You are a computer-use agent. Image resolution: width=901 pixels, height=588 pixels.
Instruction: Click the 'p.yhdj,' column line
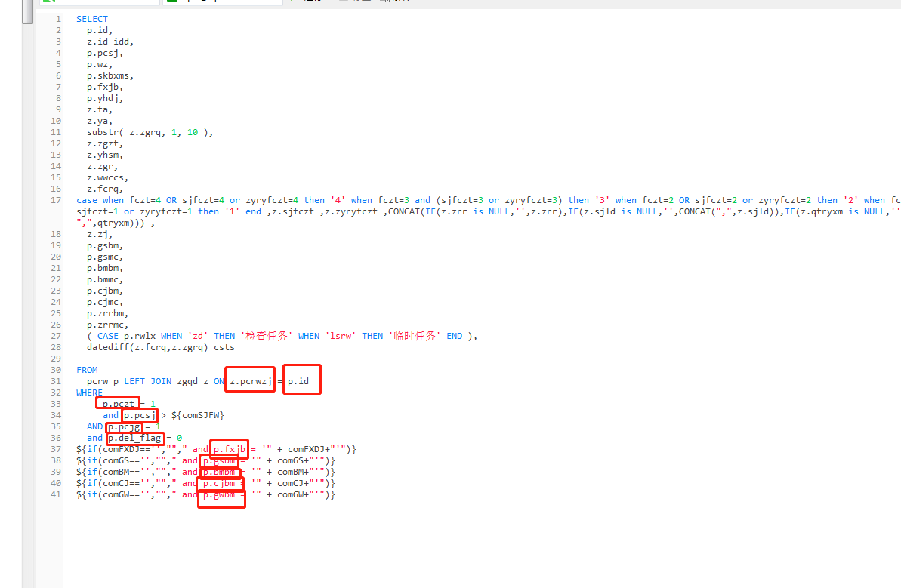click(x=105, y=98)
